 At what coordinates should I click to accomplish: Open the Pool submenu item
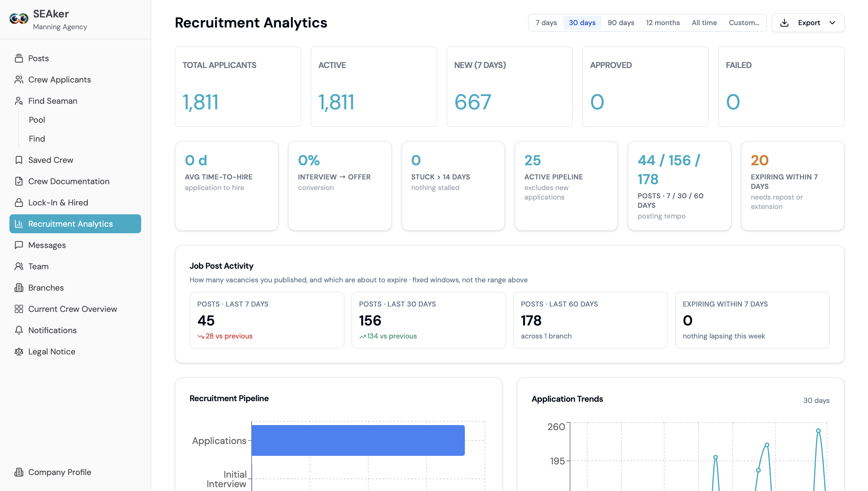37,120
